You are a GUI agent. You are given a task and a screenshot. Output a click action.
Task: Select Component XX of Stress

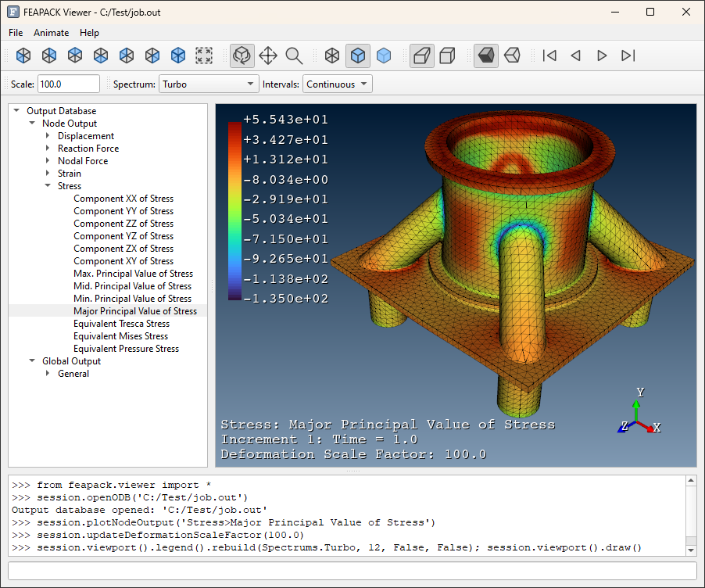(123, 199)
